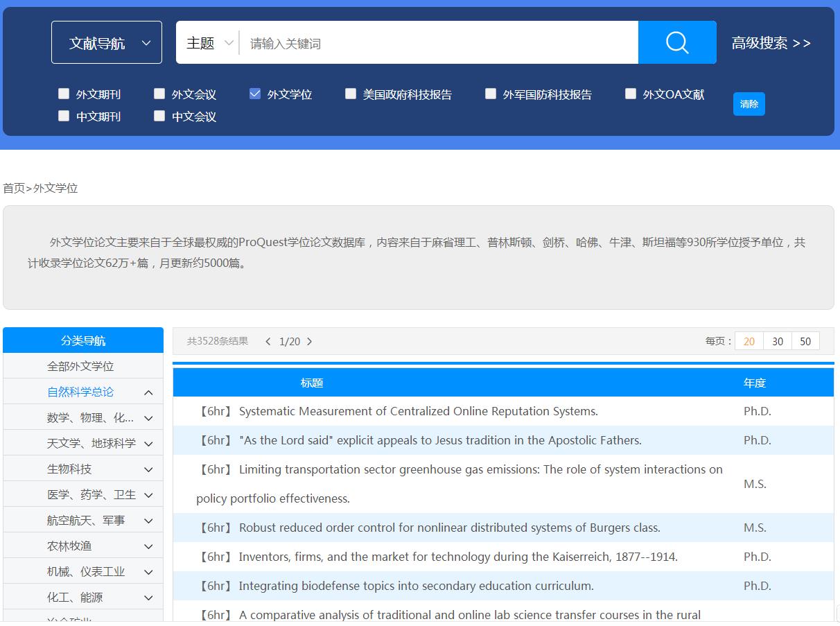Click the 请输入关键词 search input
Viewport: 840px width, 626px height.
click(439, 43)
